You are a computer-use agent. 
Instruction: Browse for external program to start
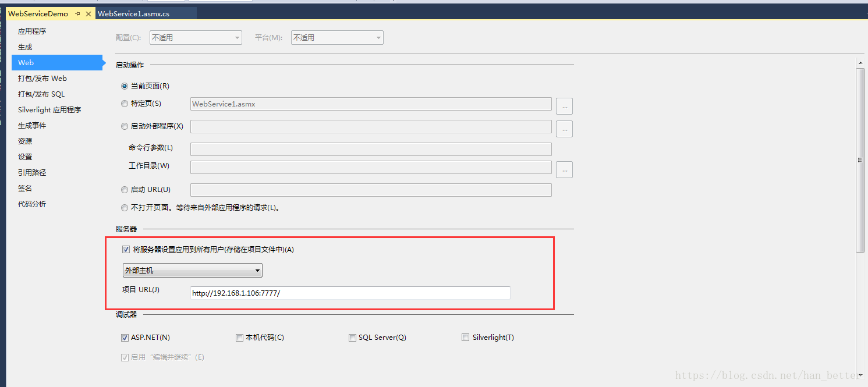[x=564, y=129]
